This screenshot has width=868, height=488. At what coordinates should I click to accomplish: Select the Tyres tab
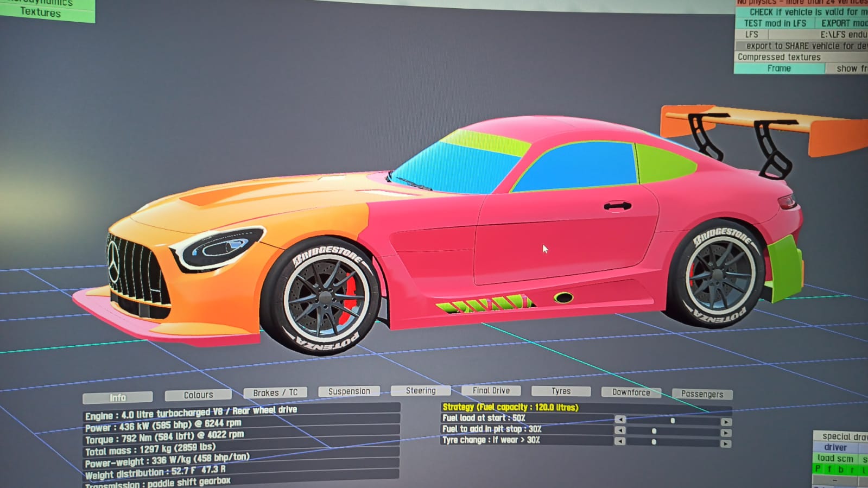pyautogui.click(x=561, y=391)
